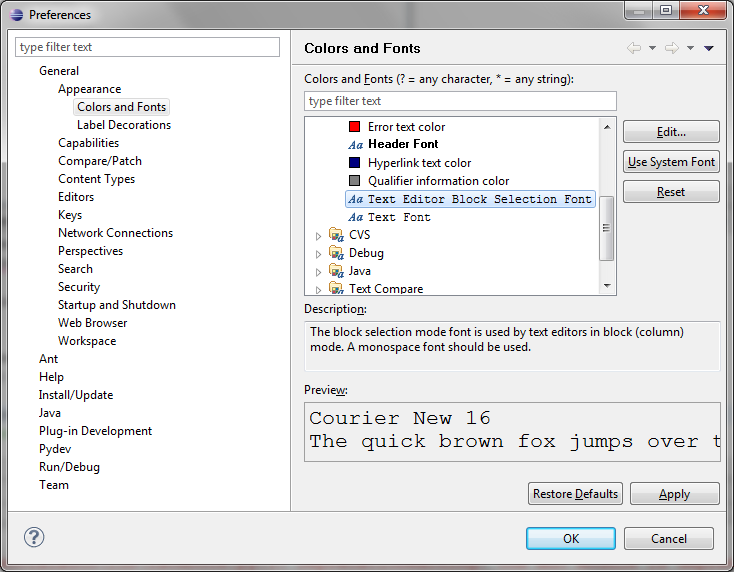This screenshot has width=734, height=572.
Task: Open Compare/Patch preferences page
Action: [100, 161]
